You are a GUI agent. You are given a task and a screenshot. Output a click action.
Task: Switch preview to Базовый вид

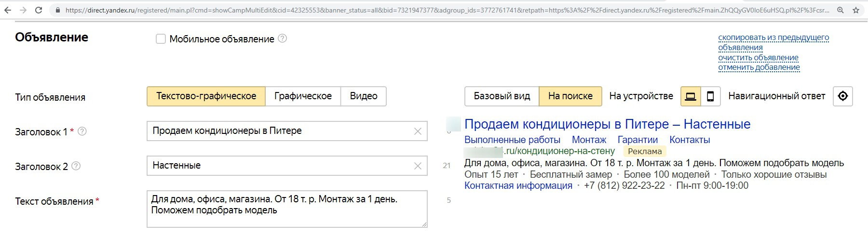(x=502, y=96)
